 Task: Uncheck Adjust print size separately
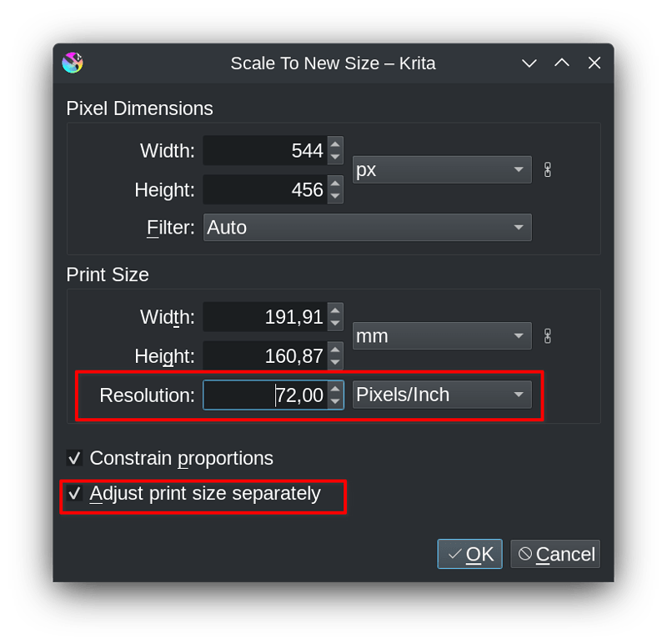tap(76, 494)
